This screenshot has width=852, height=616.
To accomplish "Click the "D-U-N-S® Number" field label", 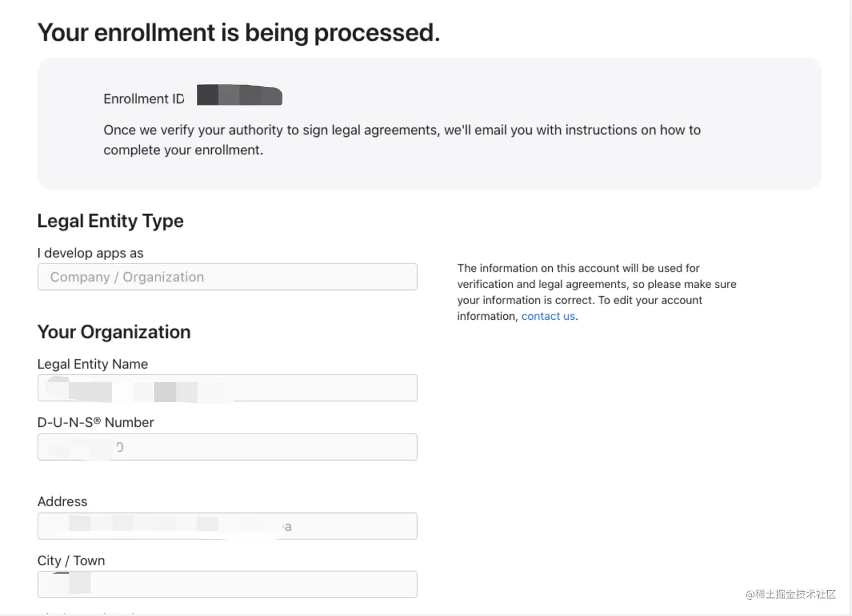I will pos(95,422).
